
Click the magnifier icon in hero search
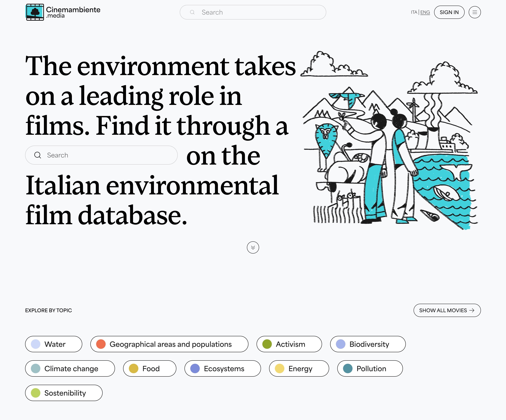point(38,155)
